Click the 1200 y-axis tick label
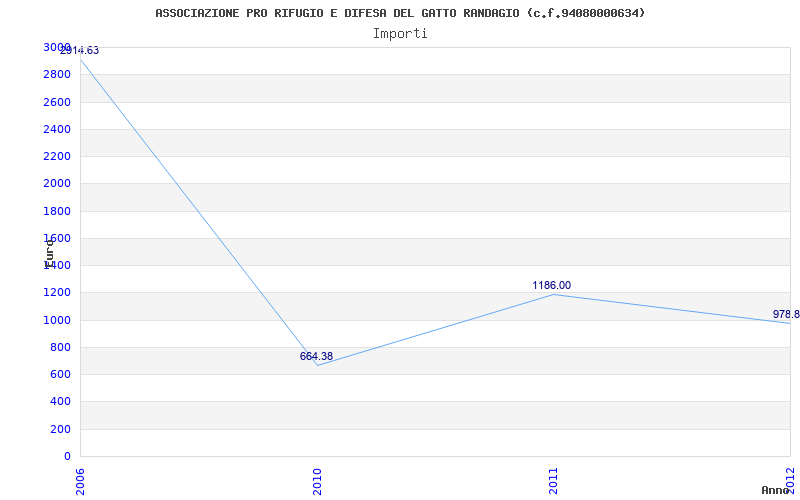800x500 pixels. click(57, 293)
